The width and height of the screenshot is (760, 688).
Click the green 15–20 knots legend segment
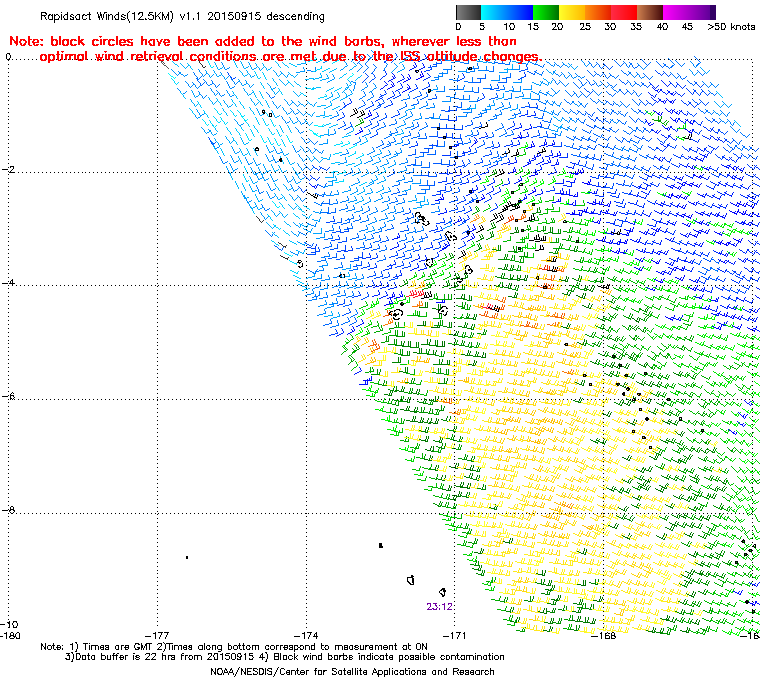(x=546, y=12)
